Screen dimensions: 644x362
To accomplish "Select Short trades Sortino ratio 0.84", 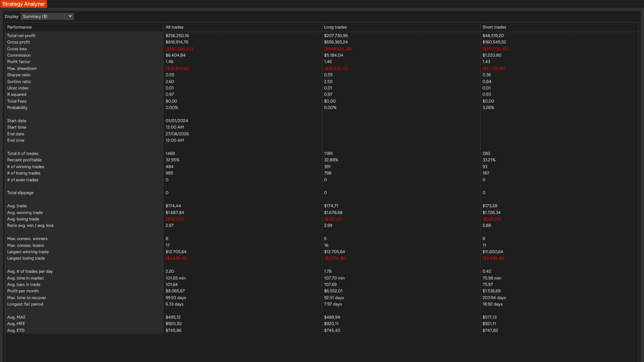I will pyautogui.click(x=487, y=82).
